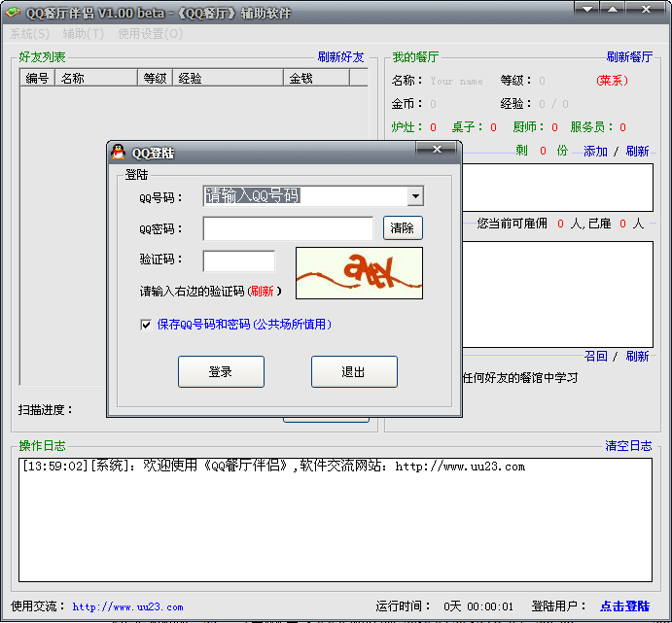This screenshot has width=672, height=623.
Task: Open the http://www.uu23.com link at bottom
Action: click(x=127, y=606)
